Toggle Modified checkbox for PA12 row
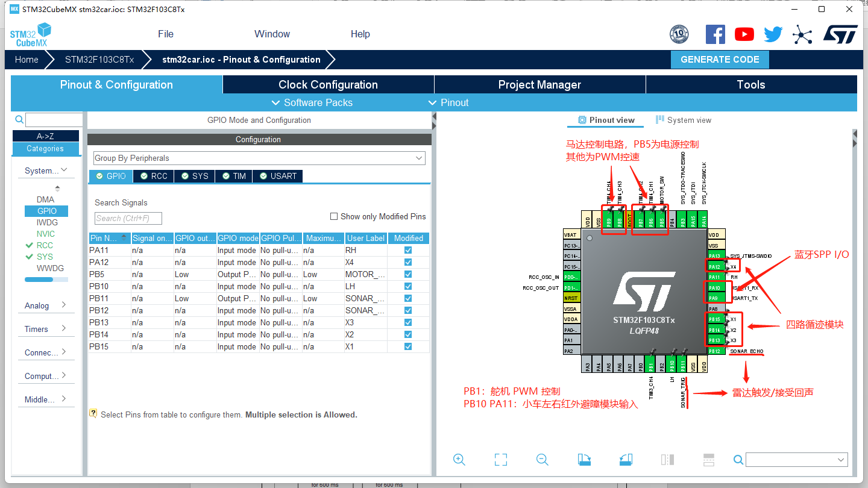The width and height of the screenshot is (868, 488). point(408,262)
